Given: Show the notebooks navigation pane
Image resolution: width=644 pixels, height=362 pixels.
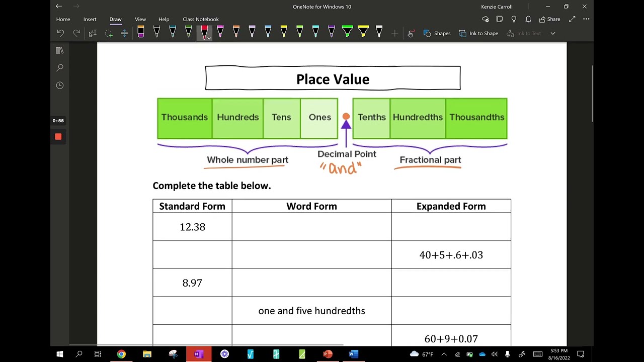Looking at the screenshot, I should (60, 50).
